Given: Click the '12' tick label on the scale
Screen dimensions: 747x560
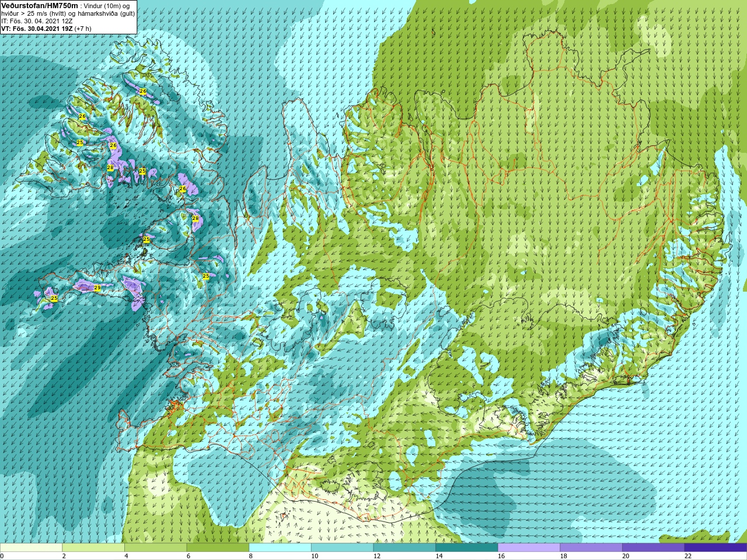Looking at the screenshot, I should [377, 556].
